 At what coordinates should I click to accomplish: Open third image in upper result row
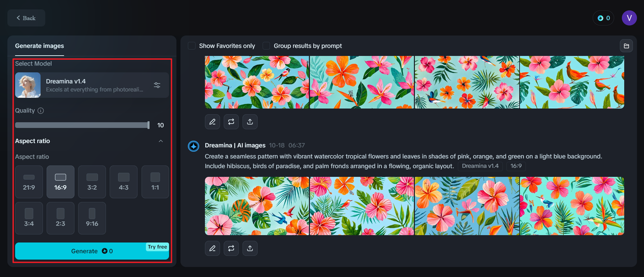467,82
